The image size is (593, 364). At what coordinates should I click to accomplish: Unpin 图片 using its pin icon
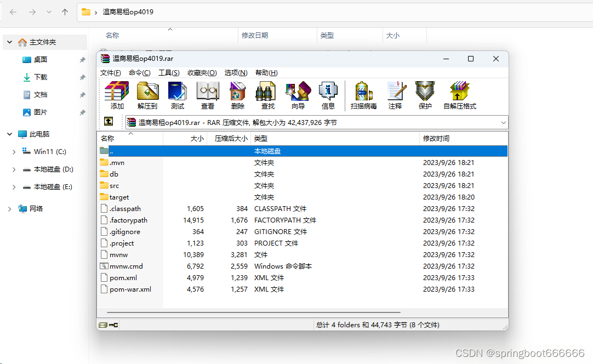click(x=82, y=112)
